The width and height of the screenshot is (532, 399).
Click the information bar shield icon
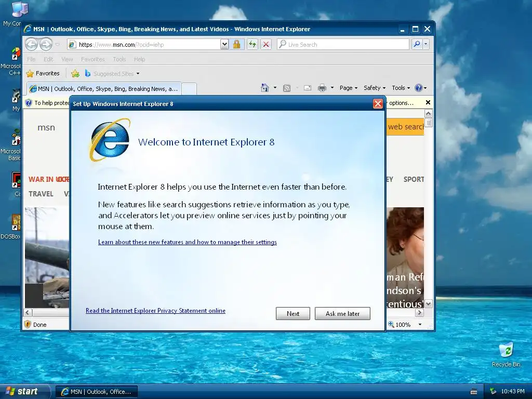(x=29, y=103)
